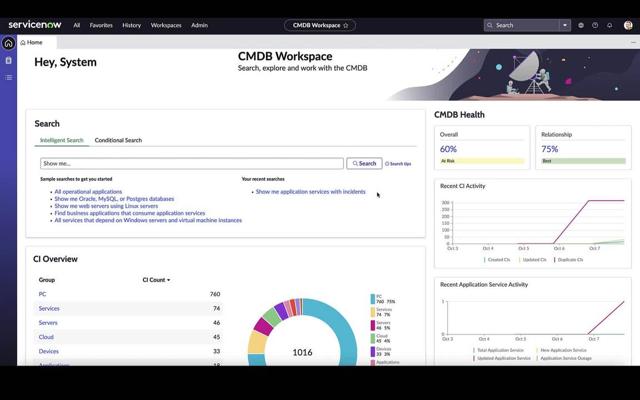Viewport: 640px width, 400px height.
Task: Open the Search tips link
Action: tap(398, 163)
